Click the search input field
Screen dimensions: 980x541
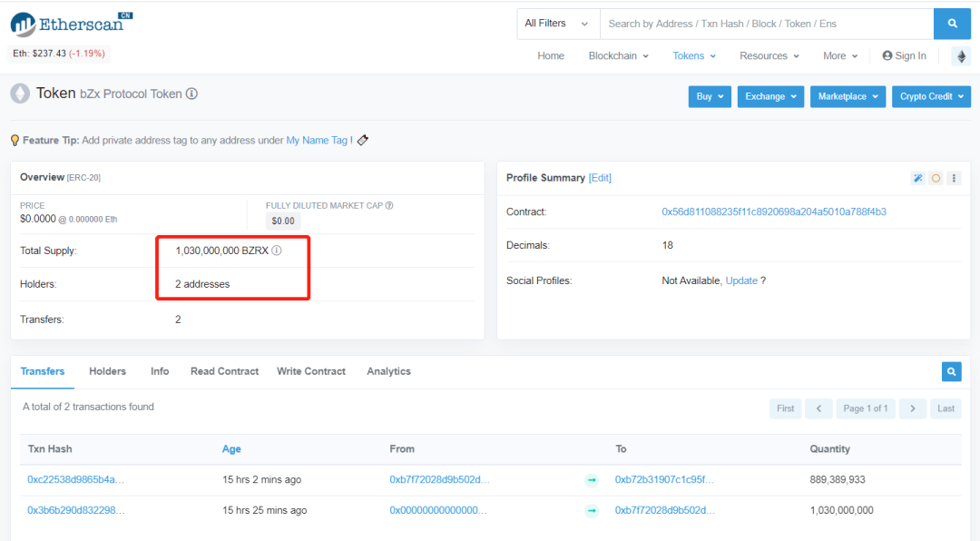click(x=767, y=24)
